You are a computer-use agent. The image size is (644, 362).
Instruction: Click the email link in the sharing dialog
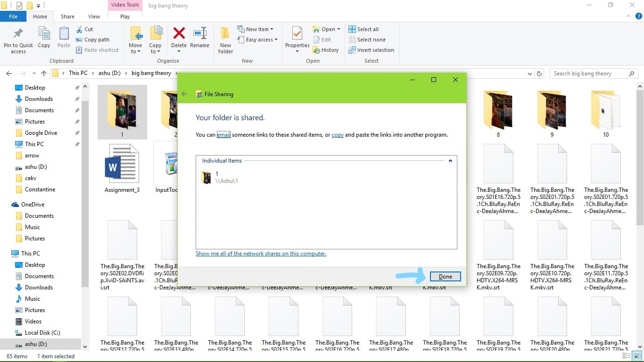[x=223, y=135]
